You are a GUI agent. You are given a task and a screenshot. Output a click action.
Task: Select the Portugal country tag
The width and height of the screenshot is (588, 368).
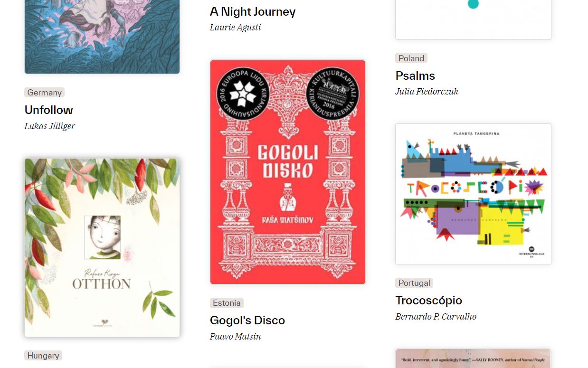click(414, 283)
